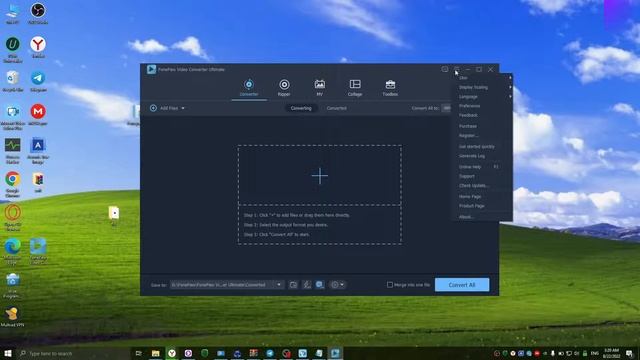Open the Telegram desktop icon
The height and width of the screenshot is (360, 640).
pos(38,81)
